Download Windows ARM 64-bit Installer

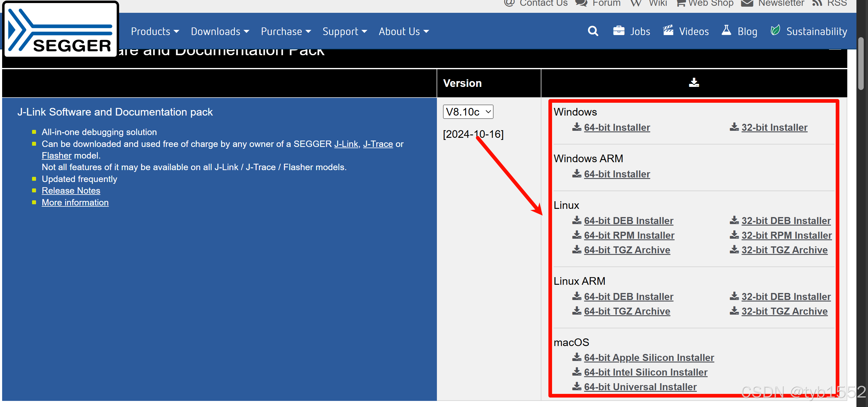(x=617, y=174)
